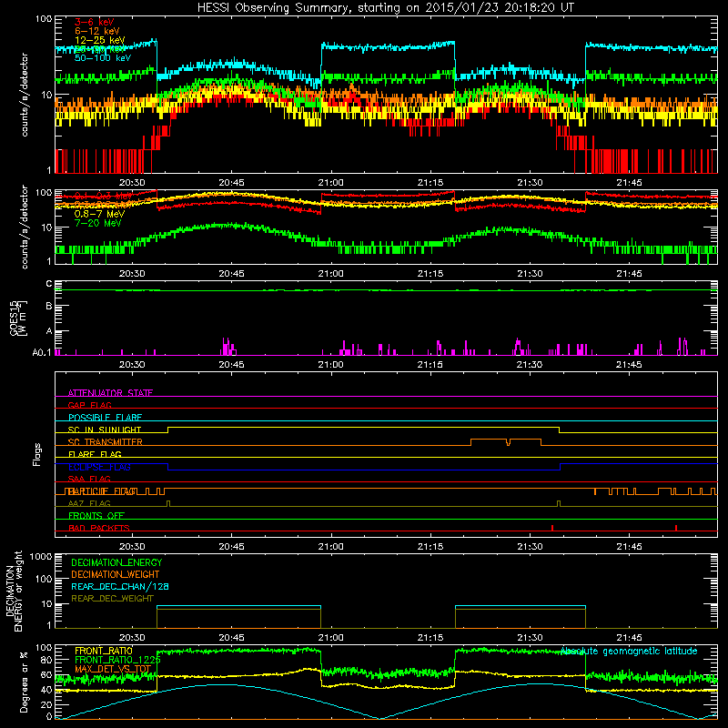Screen dimensions: 728x728
Task: Click the green 25-50 keV legend label
Action: coord(99,49)
